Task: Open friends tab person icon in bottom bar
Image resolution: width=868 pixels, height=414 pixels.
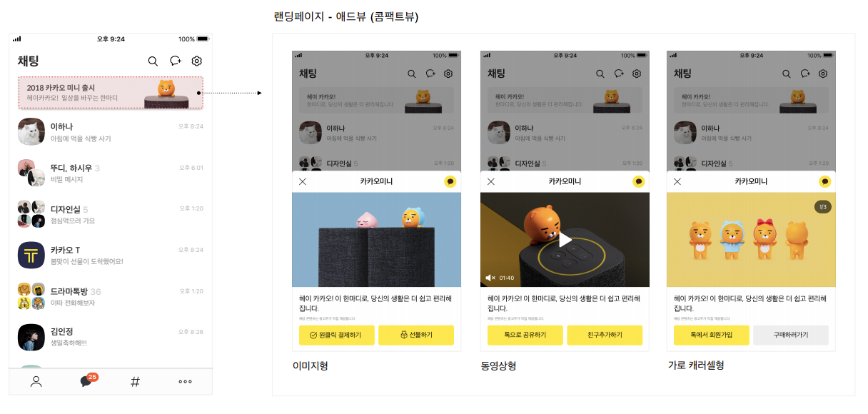Action: (x=36, y=381)
